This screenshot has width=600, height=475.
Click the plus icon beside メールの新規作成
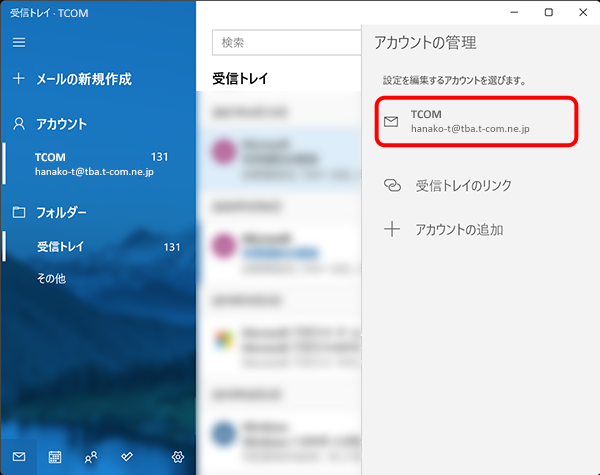[19, 79]
